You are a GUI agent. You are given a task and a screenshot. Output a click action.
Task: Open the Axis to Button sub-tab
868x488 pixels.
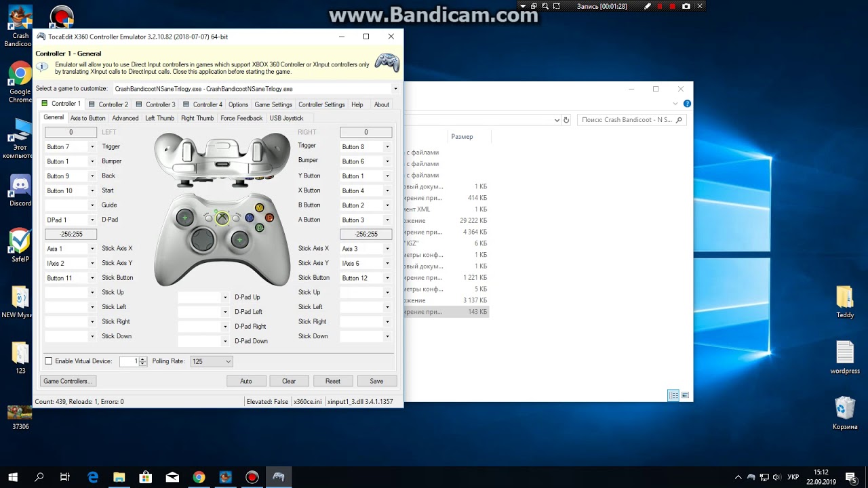(x=88, y=118)
